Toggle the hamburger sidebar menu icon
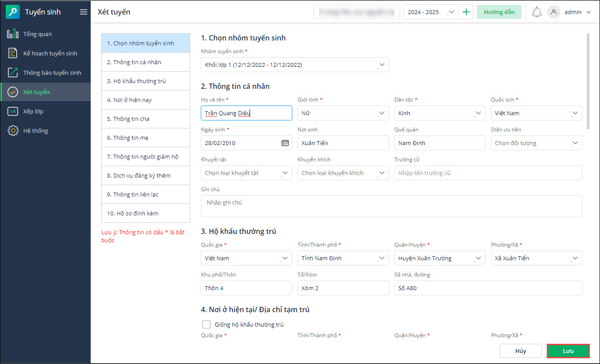600x364 pixels. tap(83, 12)
